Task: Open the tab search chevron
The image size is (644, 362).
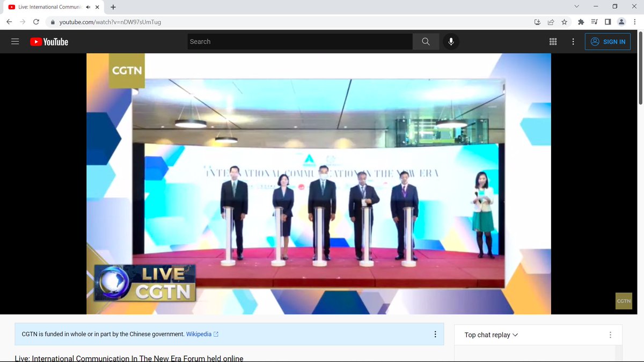Action: point(576,6)
